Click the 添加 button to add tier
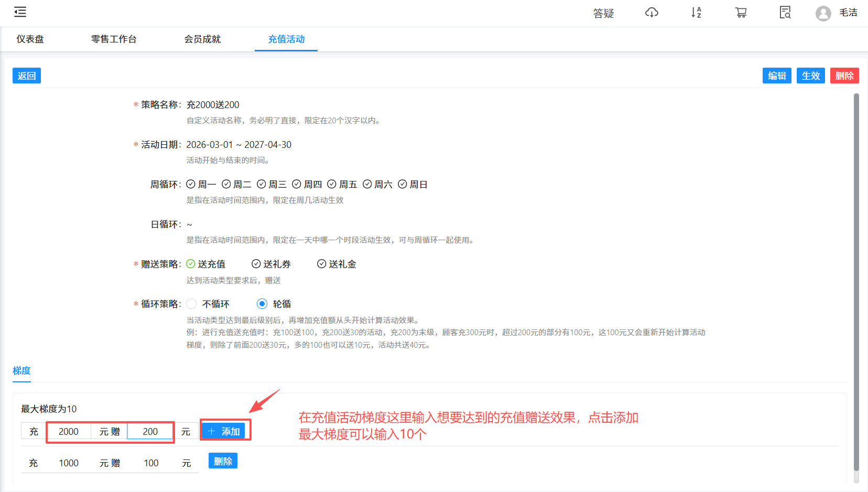Image resolution: width=868 pixels, height=492 pixels. pos(225,431)
